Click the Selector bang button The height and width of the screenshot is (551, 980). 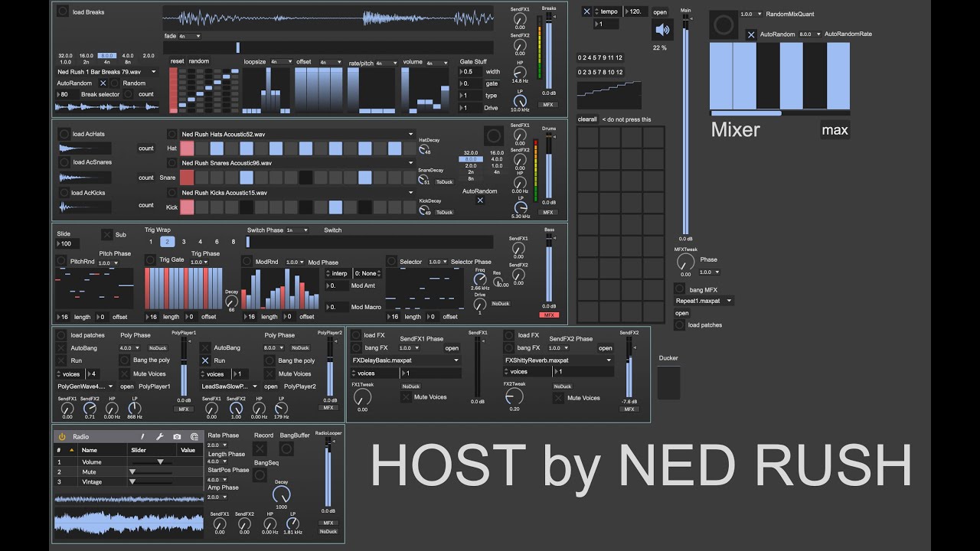[x=391, y=261]
